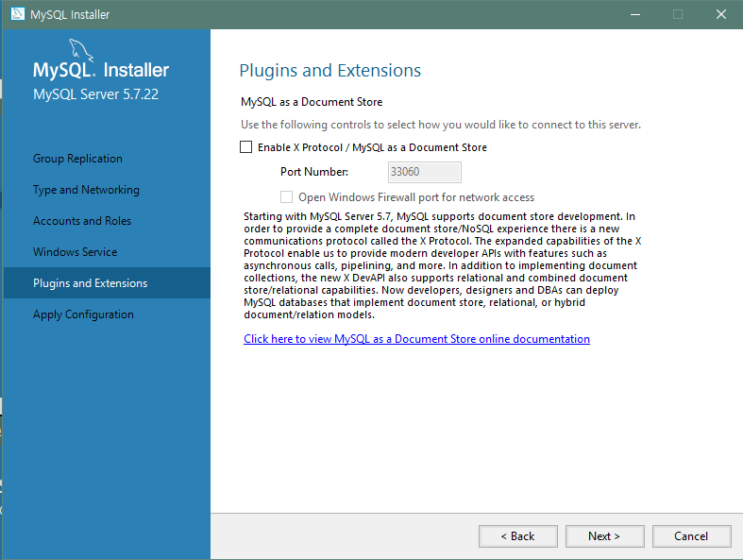The height and width of the screenshot is (560, 743).
Task: Select Plugins and Extensions step
Action: (107, 283)
